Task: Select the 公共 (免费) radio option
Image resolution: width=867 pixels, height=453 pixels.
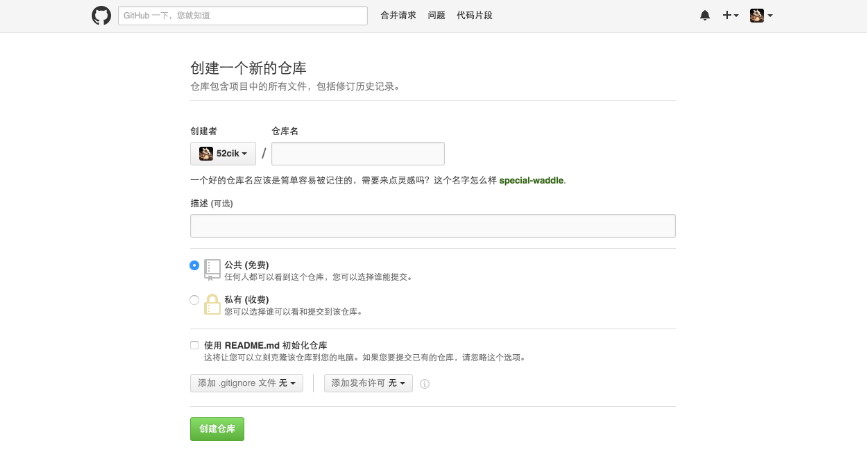Action: coord(194,265)
